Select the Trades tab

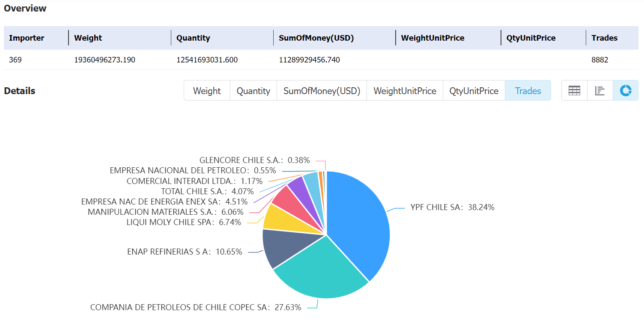[x=528, y=91]
